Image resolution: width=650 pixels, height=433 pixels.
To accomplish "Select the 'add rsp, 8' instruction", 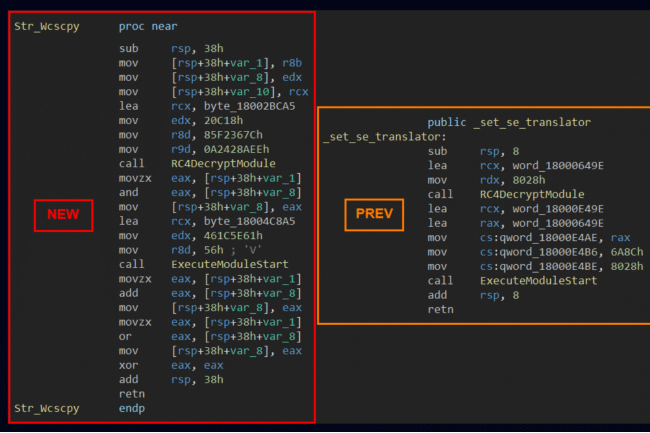I will (x=473, y=295).
